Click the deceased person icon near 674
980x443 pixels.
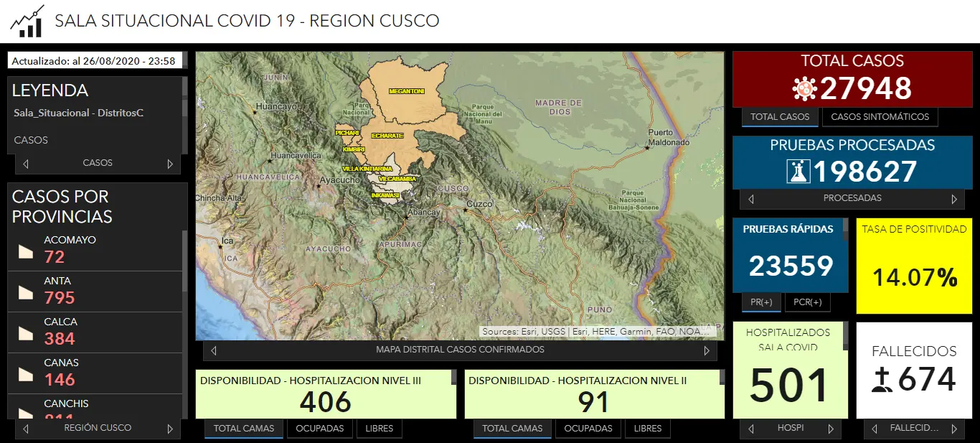[x=882, y=380]
